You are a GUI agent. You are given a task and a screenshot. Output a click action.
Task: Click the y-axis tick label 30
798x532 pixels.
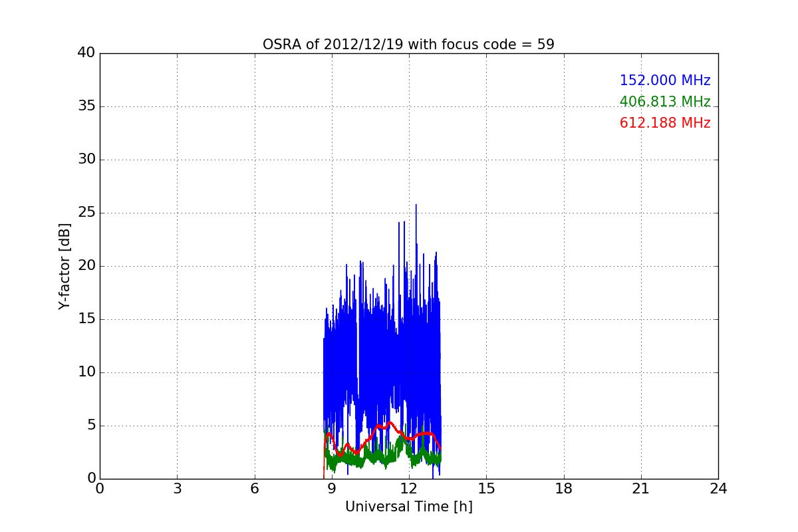(86, 160)
